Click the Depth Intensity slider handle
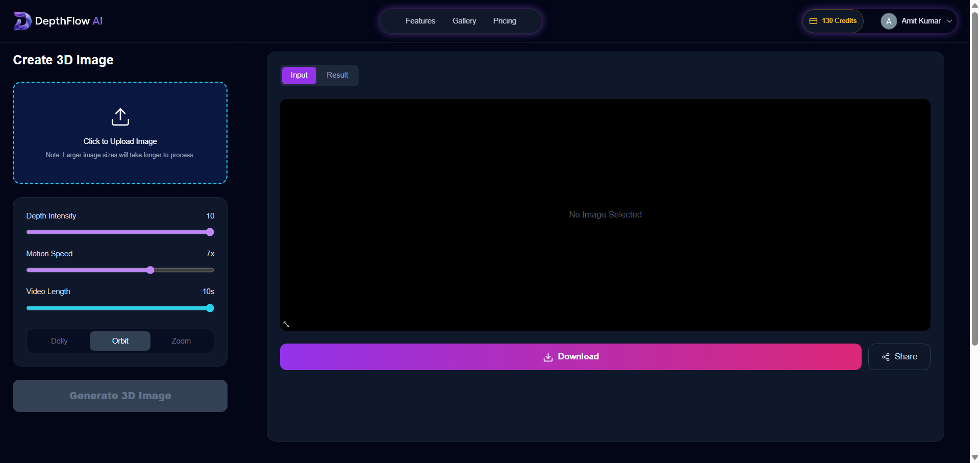 pyautogui.click(x=210, y=232)
